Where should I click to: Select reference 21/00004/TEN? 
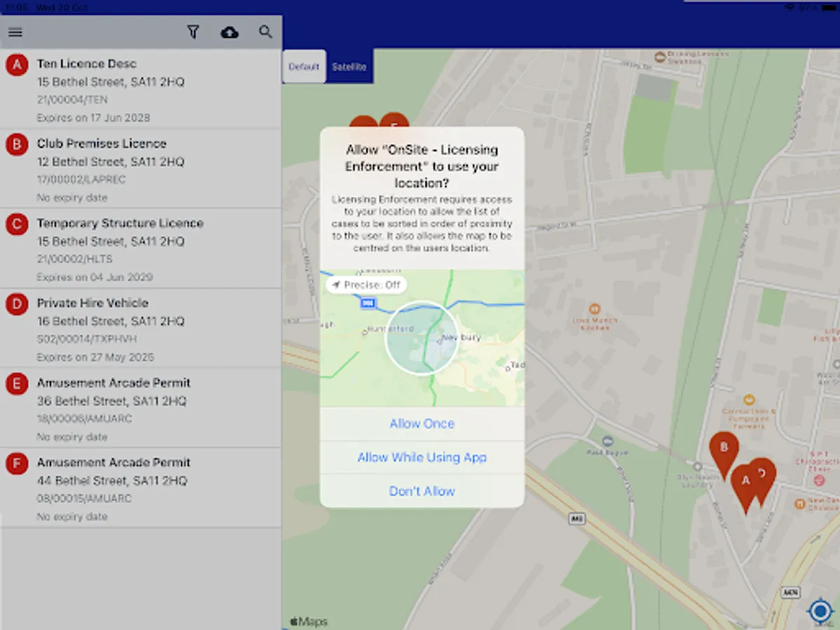[x=72, y=100]
